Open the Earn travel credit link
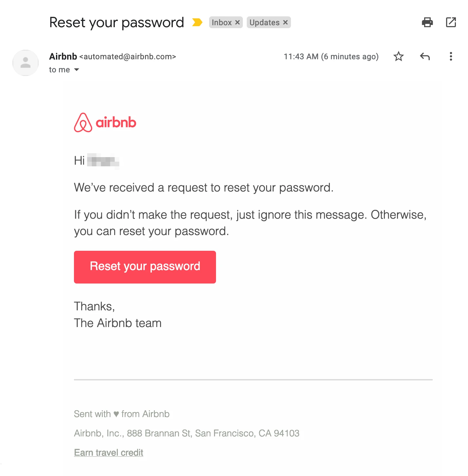 click(109, 452)
